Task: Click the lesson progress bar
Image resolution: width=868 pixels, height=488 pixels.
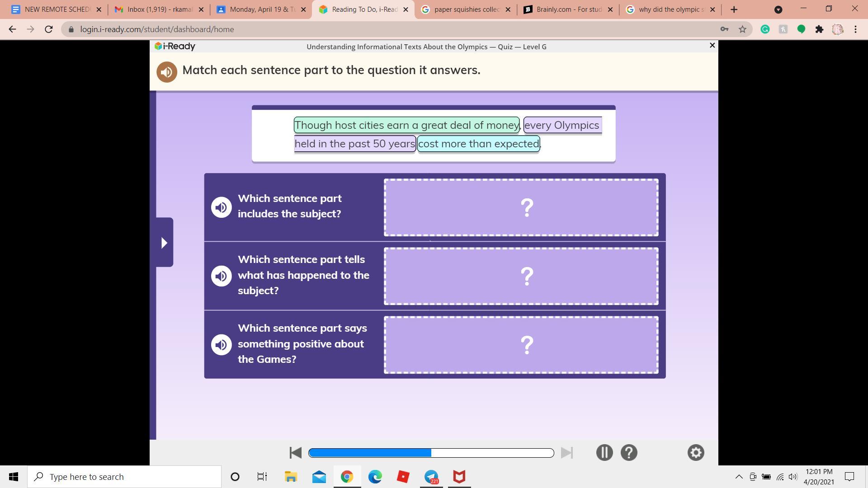Action: (431, 453)
